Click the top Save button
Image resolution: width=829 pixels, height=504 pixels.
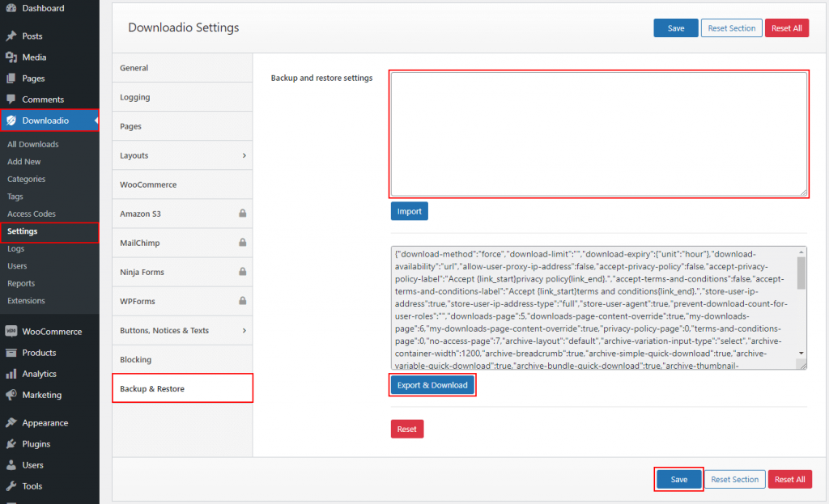click(x=676, y=28)
